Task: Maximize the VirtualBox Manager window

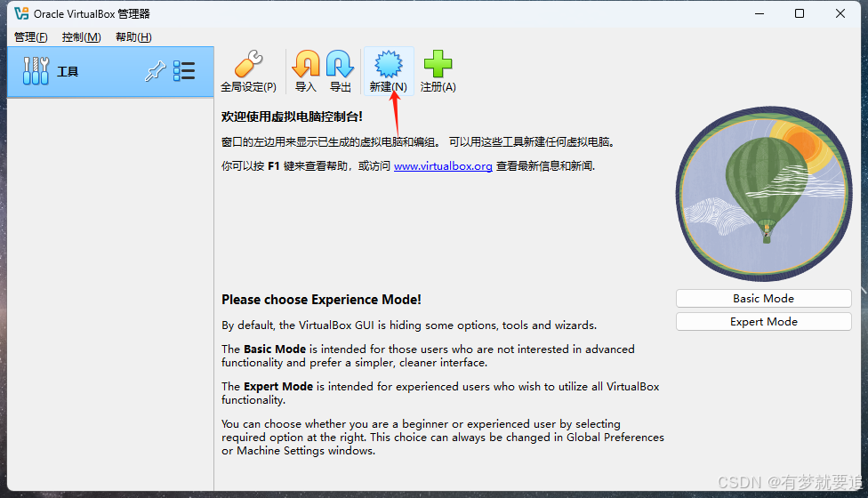Action: 800,13
